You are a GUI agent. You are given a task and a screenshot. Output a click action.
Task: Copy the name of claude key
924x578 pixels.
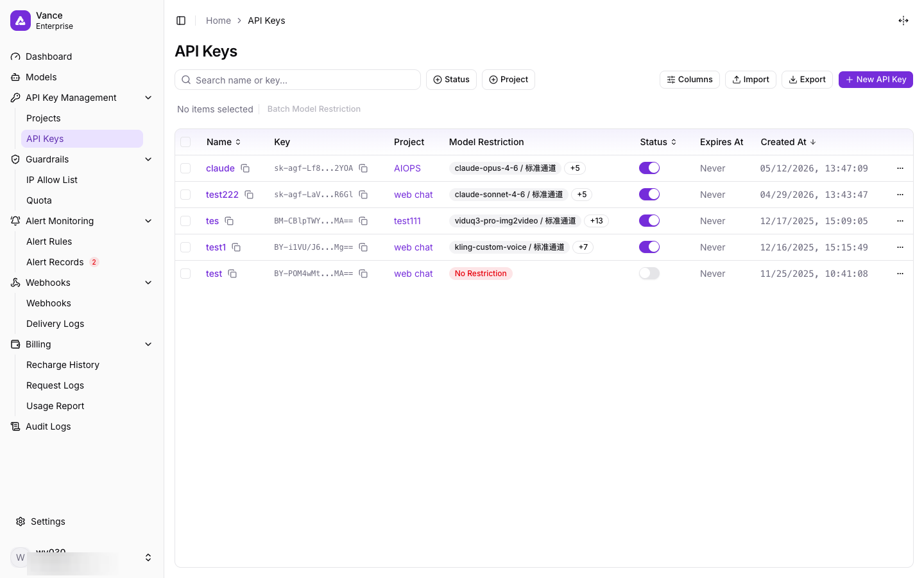pos(245,168)
